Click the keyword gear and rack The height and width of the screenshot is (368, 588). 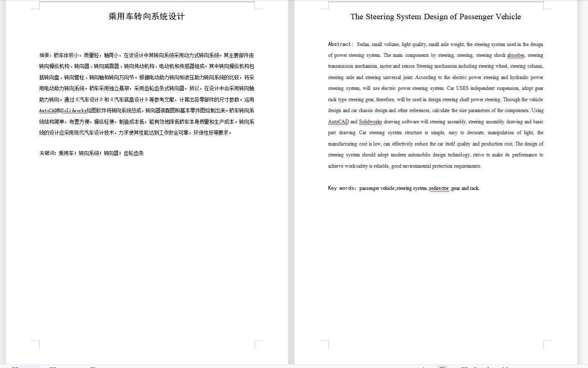click(465, 188)
